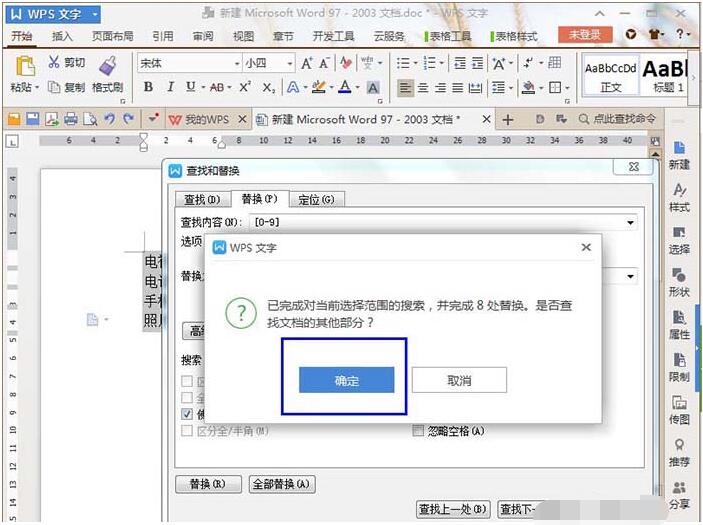Viewport: 703px width, 525px height.
Task: Add a new document tab with plus
Action: [508, 120]
